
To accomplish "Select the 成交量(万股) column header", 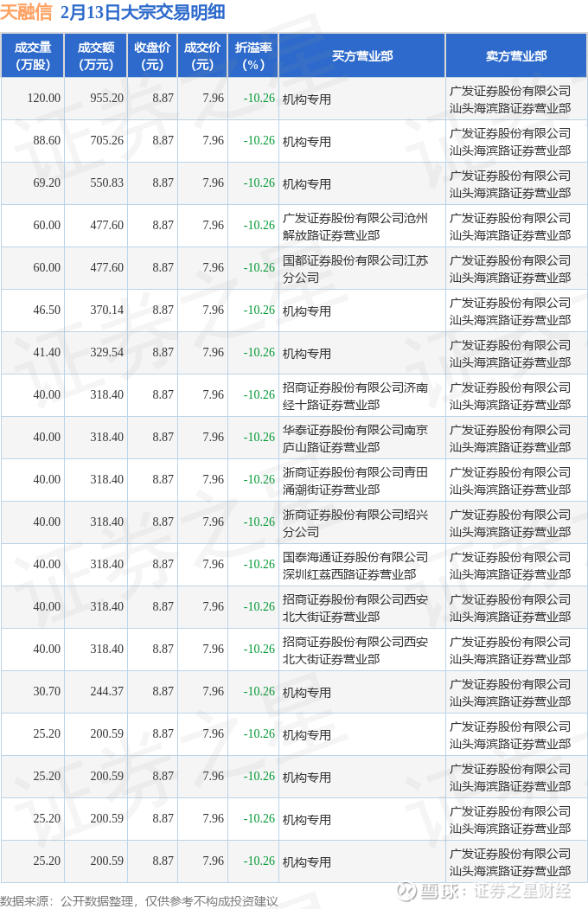I will (x=32, y=55).
